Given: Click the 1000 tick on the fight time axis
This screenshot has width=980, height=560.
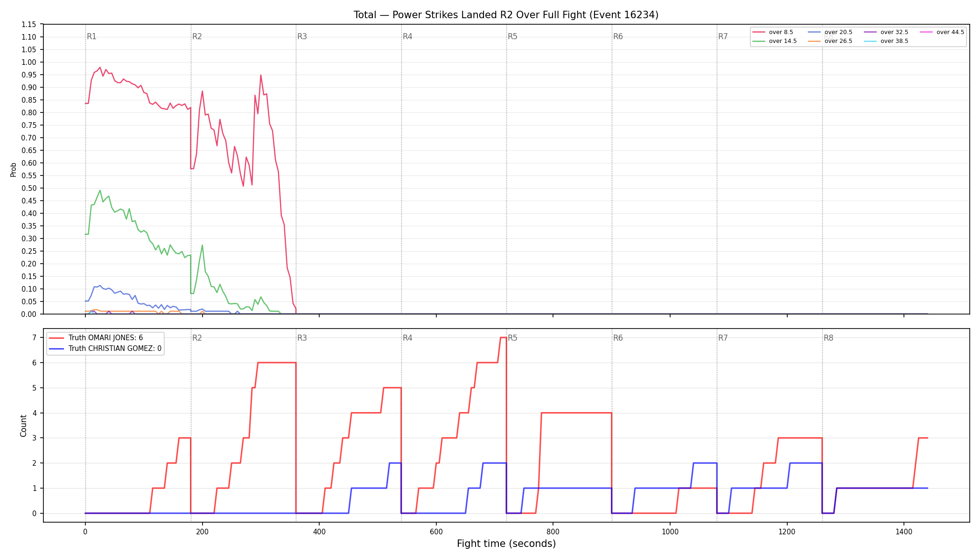Looking at the screenshot, I should pos(670,531).
